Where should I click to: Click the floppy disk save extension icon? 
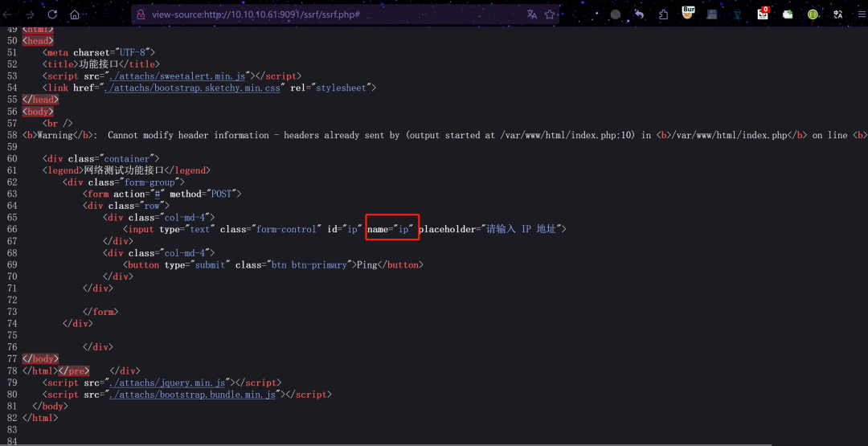pyautogui.click(x=712, y=14)
